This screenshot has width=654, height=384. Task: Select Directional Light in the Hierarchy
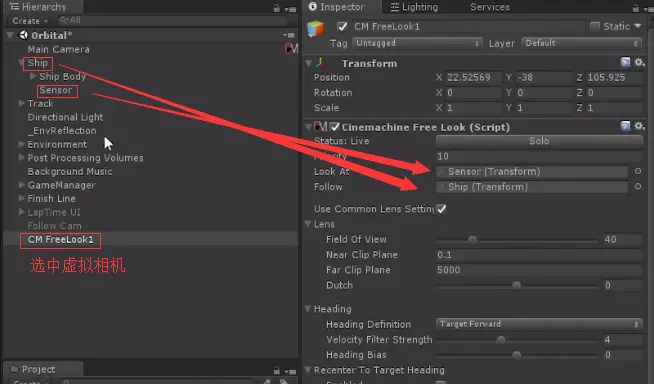[x=65, y=117]
